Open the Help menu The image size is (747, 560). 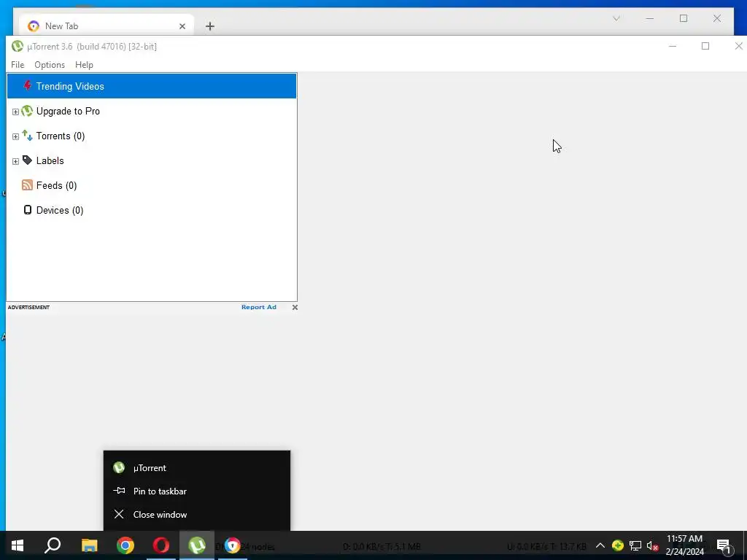[85, 65]
